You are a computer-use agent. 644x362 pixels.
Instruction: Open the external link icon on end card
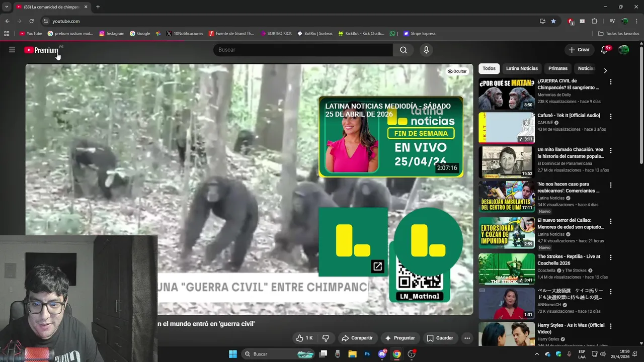(377, 266)
